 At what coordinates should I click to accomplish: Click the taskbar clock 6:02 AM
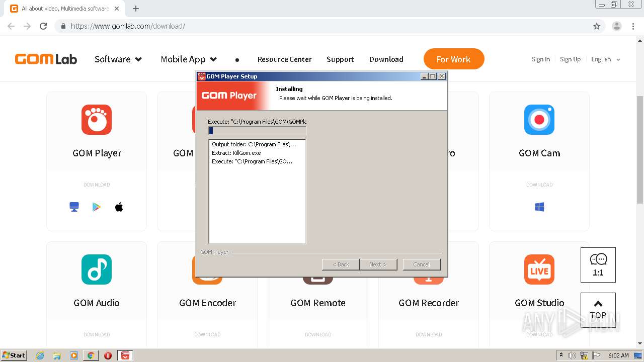(618, 355)
